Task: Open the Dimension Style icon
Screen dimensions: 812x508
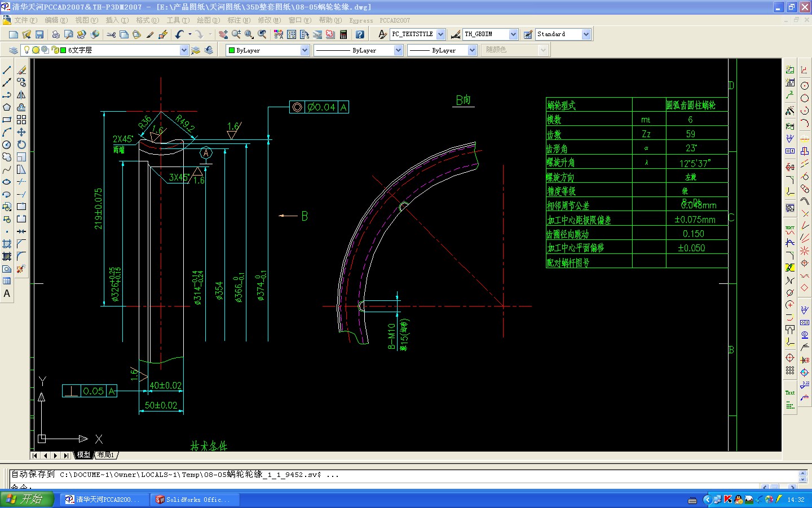Action: 456,34
